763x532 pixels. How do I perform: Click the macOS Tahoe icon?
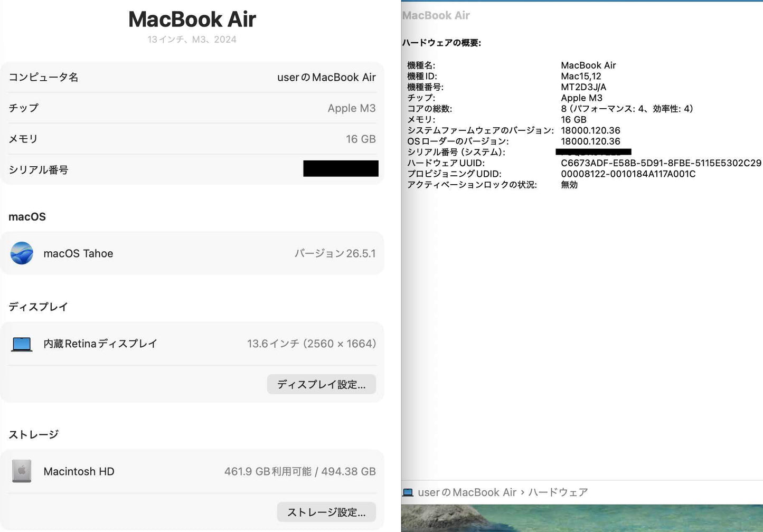point(22,253)
